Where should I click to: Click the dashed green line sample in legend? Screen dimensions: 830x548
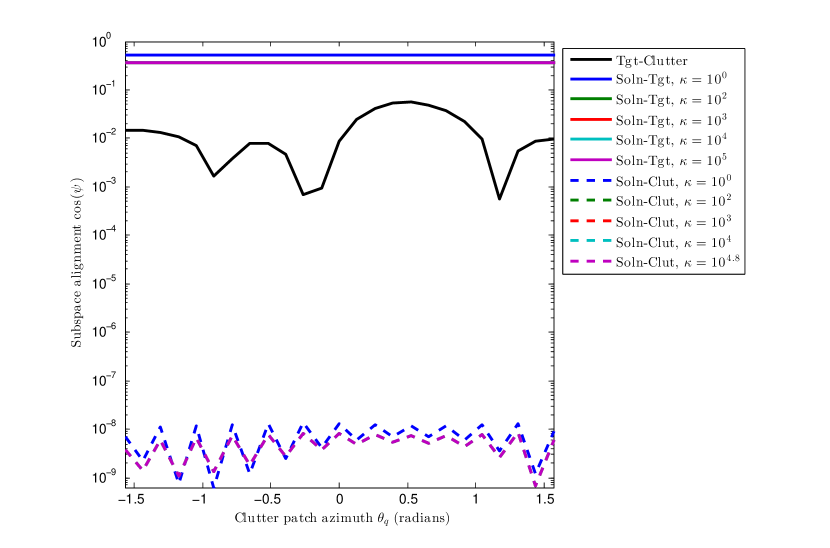pos(590,202)
